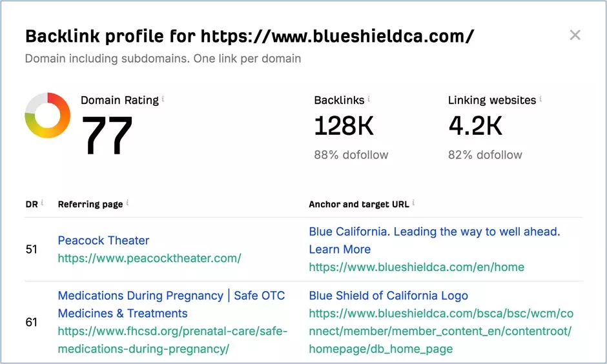Click the Domain Rating donut chart
The image size is (607, 364).
point(48,116)
